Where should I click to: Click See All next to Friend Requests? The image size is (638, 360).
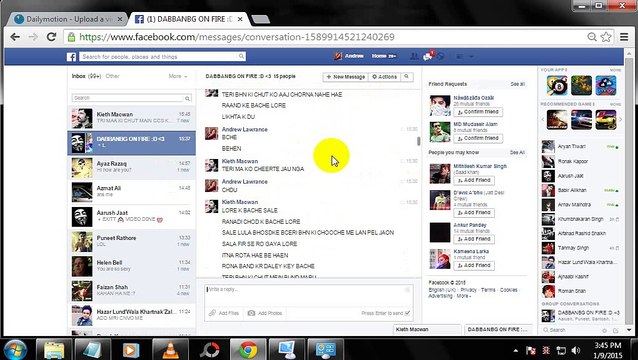[518, 84]
